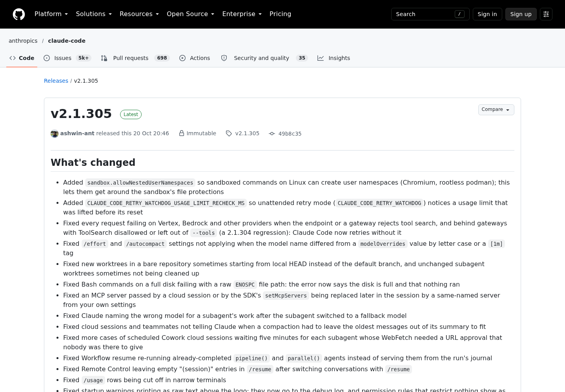Expand the Enterprise menu

click(x=242, y=14)
